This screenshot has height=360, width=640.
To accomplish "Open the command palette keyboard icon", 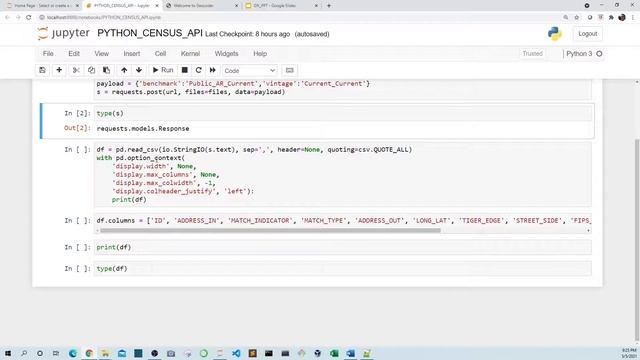I will [289, 70].
